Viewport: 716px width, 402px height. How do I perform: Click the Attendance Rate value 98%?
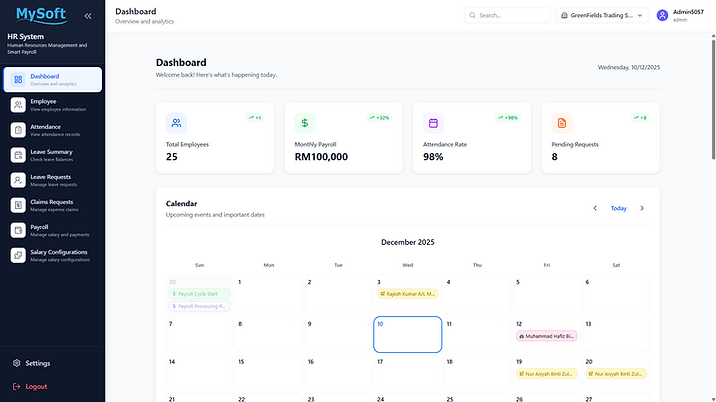(433, 157)
